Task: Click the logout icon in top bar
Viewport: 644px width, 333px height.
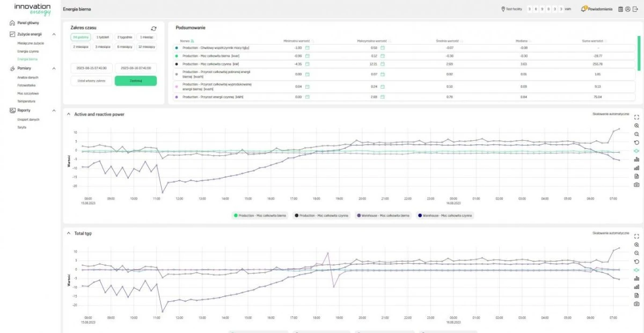Action: pos(635,9)
